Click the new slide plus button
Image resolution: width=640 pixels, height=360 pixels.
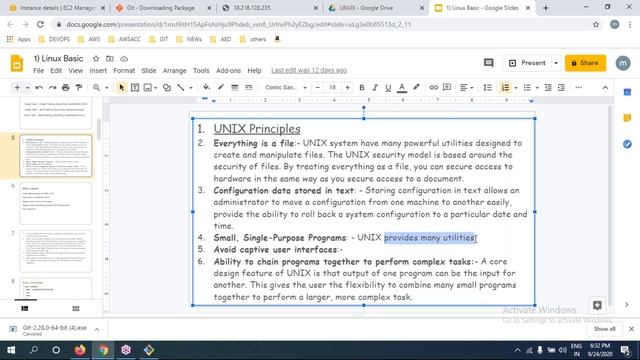tap(17, 88)
